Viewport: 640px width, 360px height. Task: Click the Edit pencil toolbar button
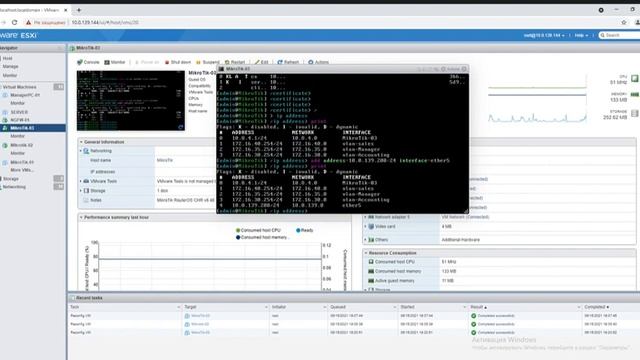click(262, 62)
